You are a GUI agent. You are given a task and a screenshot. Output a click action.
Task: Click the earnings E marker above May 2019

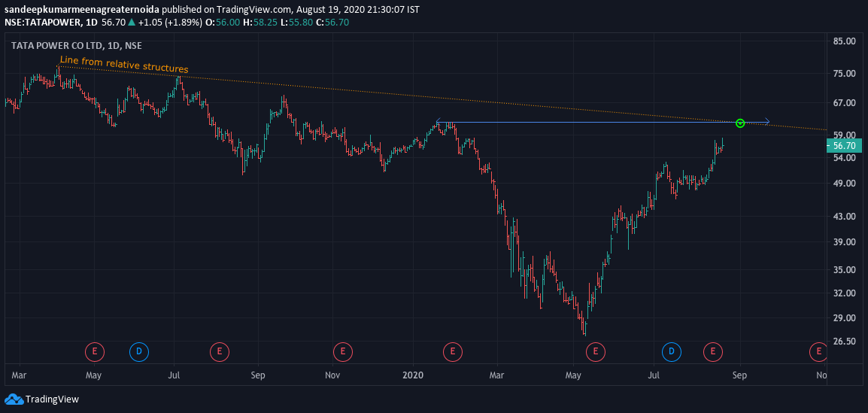[x=95, y=351]
